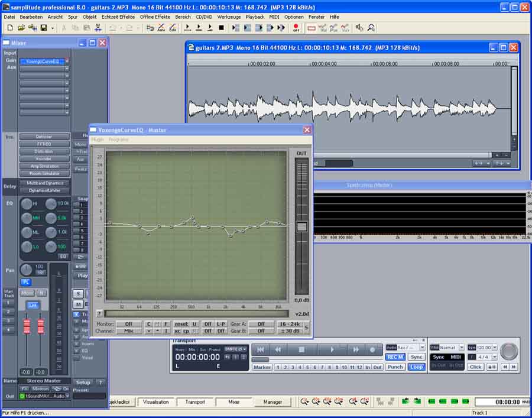Click the red rectangle range mode icon
The image size is (532, 418).
pyautogui.click(x=312, y=28)
